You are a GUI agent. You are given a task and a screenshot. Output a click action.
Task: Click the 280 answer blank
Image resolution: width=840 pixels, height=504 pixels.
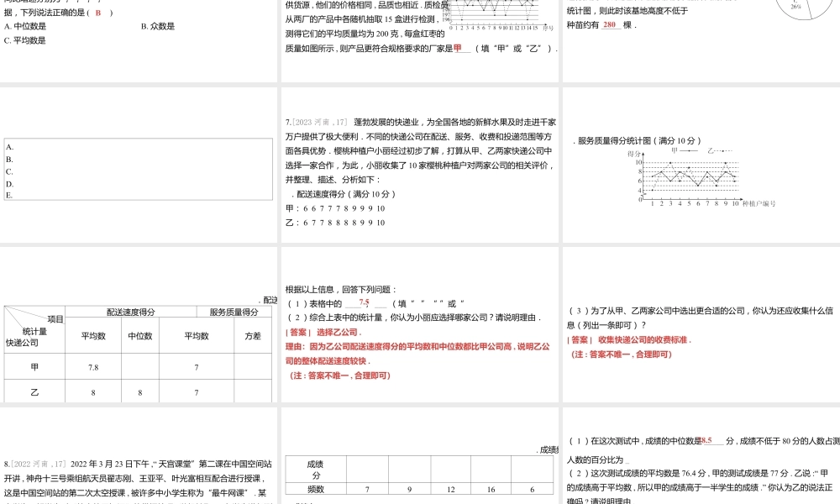(x=610, y=24)
